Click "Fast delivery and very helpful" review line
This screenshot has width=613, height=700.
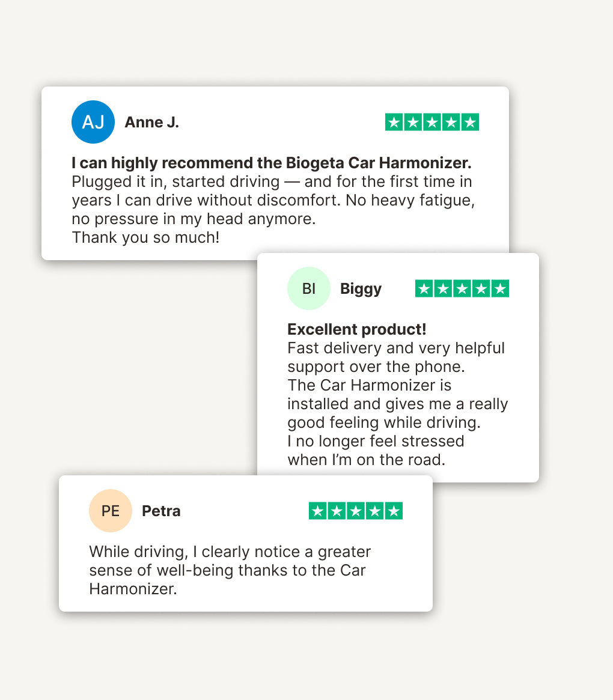(396, 348)
